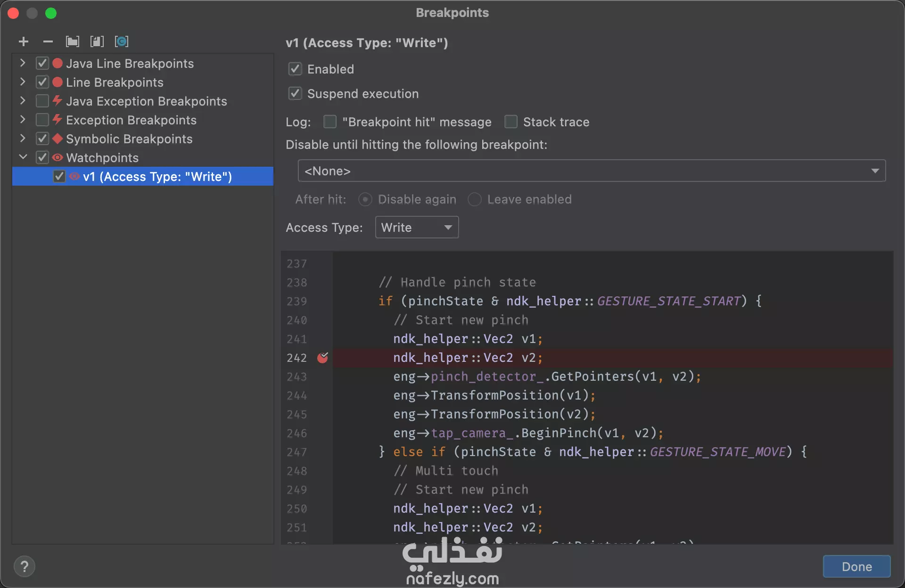Collapse the Watchpoints group
Screen dimensions: 905x588
pos(23,157)
